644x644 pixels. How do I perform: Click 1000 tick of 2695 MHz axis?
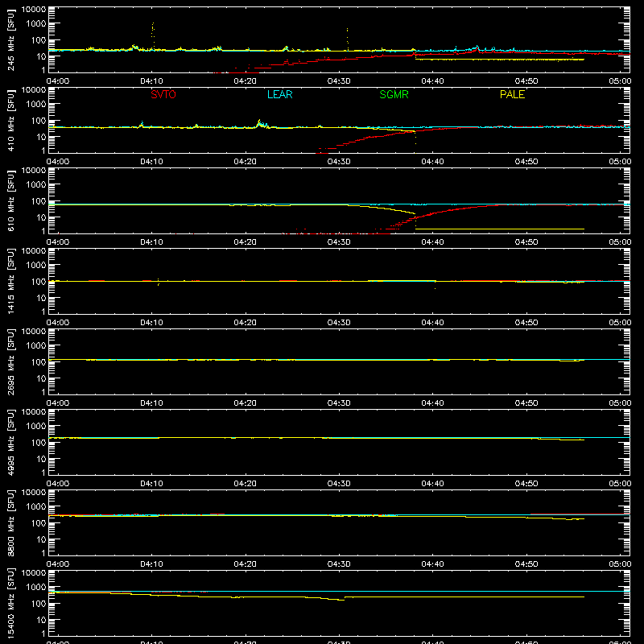[x=36, y=345]
